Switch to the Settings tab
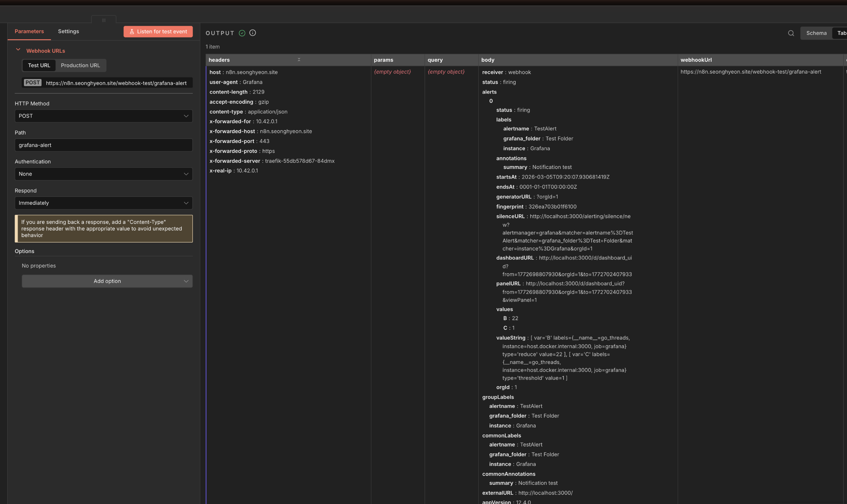 [x=68, y=31]
